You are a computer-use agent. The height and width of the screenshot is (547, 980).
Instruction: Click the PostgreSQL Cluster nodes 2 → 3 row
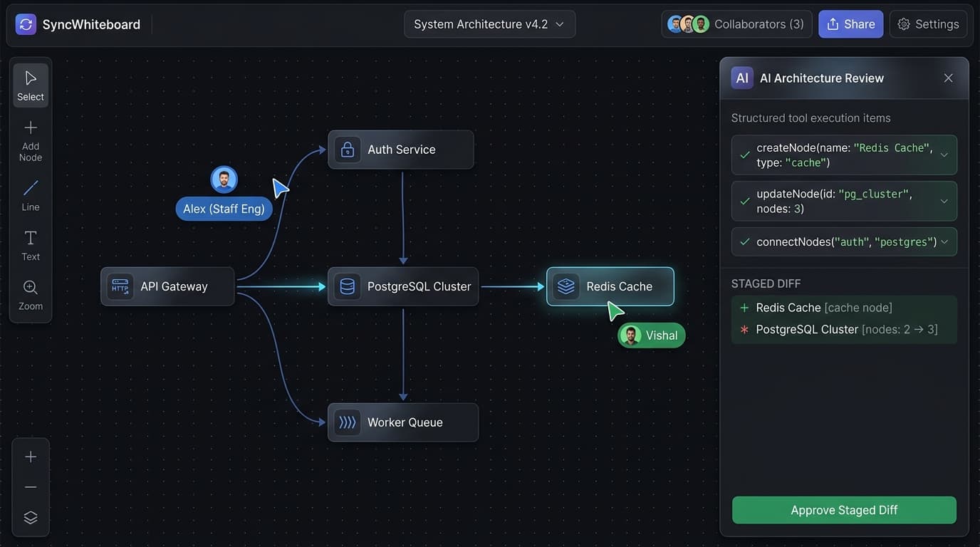pos(844,330)
